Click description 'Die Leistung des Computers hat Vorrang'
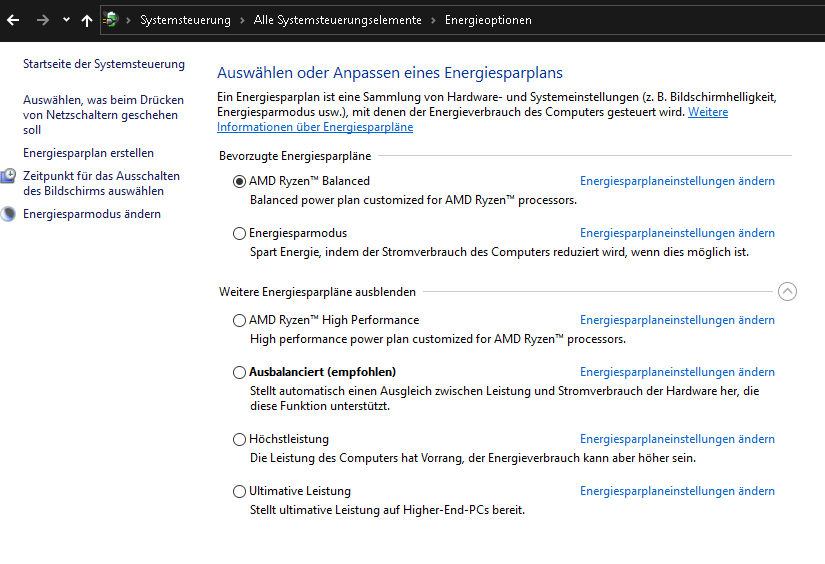Image resolution: width=825 pixels, height=564 pixels. tap(472, 458)
